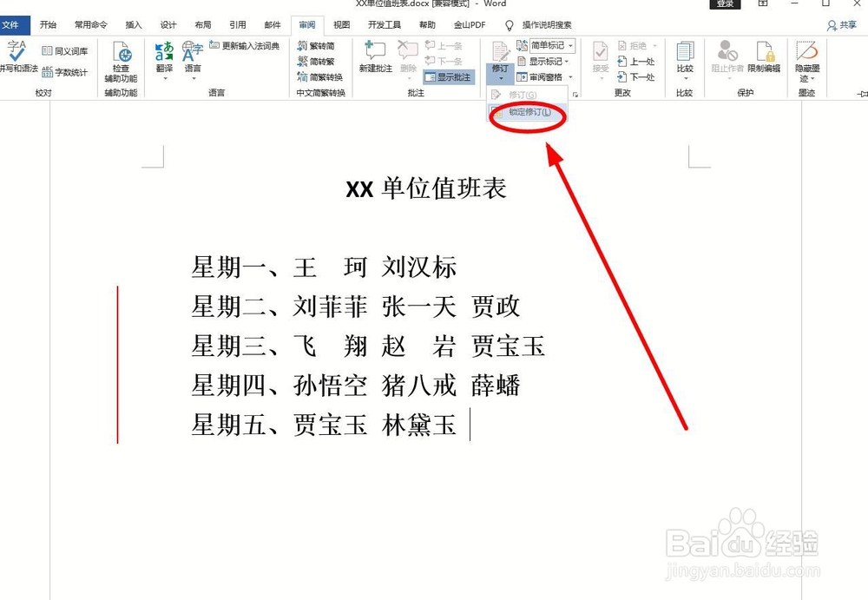Open the 比较 compare documents menu

[x=685, y=60]
